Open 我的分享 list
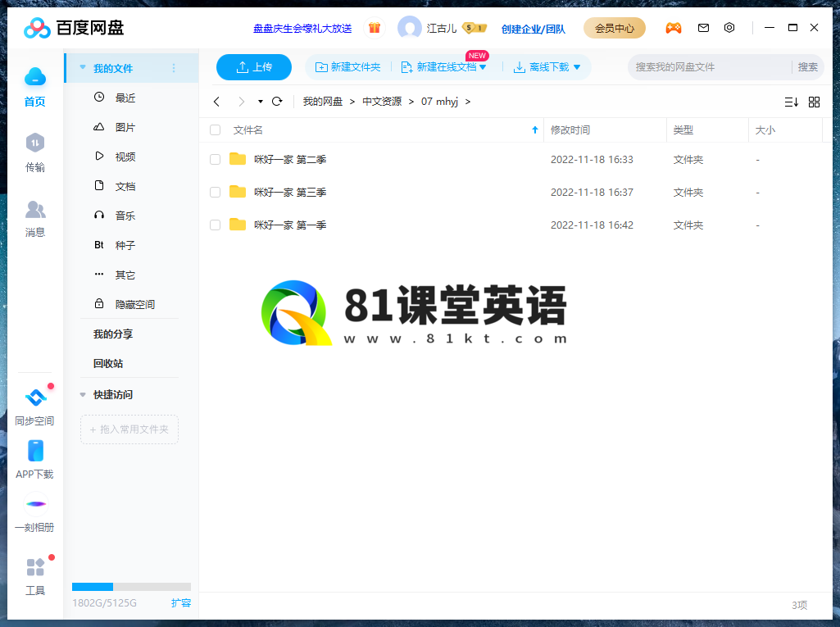The height and width of the screenshot is (627, 840). click(x=113, y=334)
